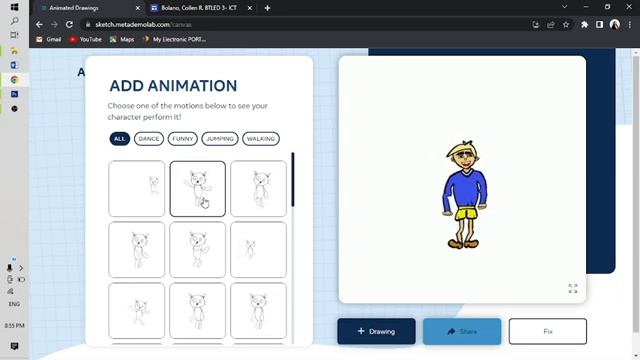Image resolution: width=640 pixels, height=360 pixels.
Task: Click the animation list scrollbar
Action: tap(293, 180)
